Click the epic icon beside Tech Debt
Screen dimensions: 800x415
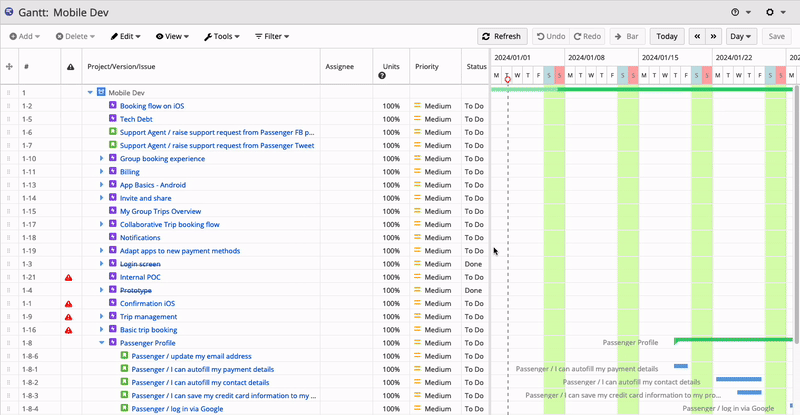[113, 119]
